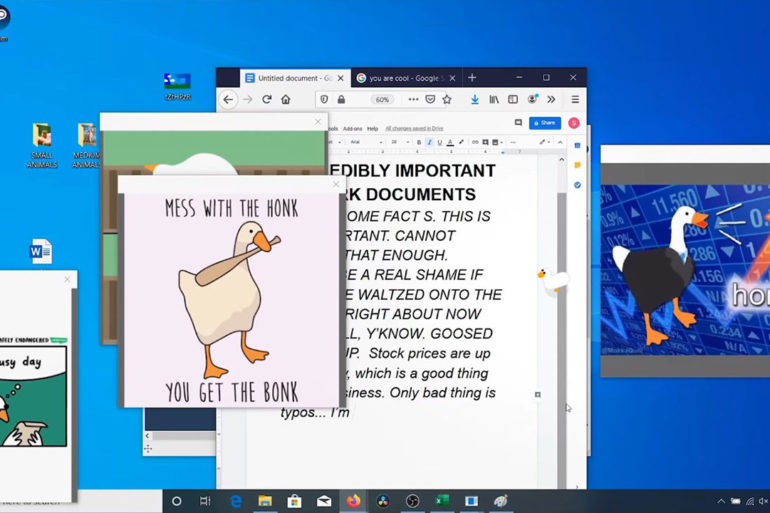Click the Docs vertical scrollbar
The height and width of the screenshot is (513, 770).
pyautogui.click(x=561, y=339)
